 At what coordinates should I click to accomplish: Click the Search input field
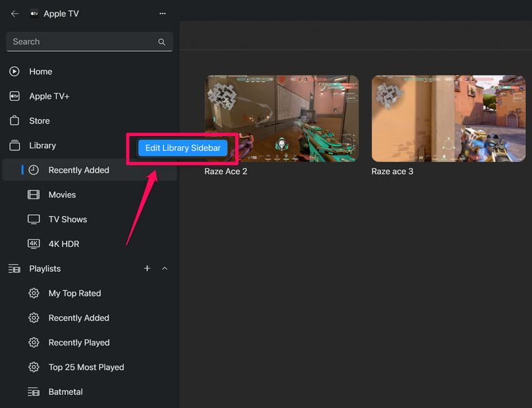tap(82, 42)
